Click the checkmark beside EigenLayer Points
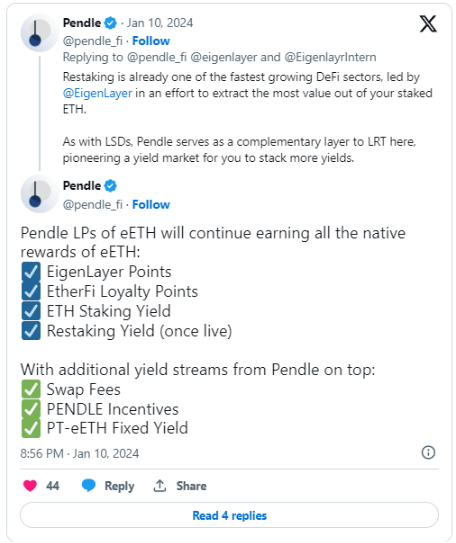This screenshot has height=543, width=456. (31, 272)
